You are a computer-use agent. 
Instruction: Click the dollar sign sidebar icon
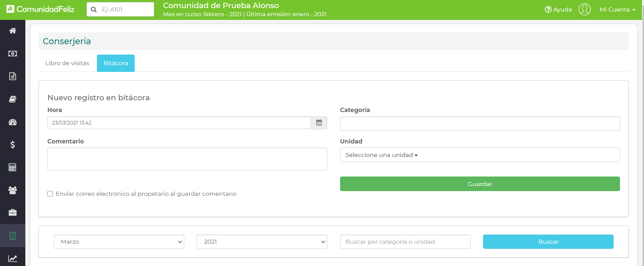(x=13, y=145)
